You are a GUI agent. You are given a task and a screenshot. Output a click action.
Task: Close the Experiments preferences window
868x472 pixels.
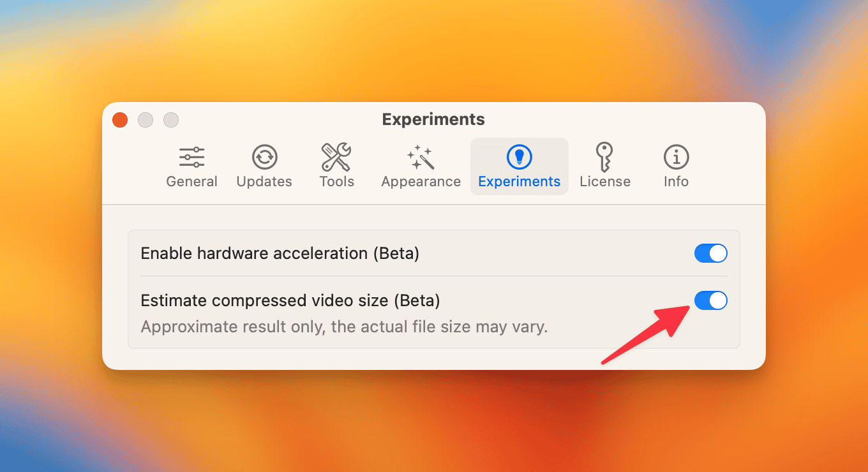(x=120, y=120)
